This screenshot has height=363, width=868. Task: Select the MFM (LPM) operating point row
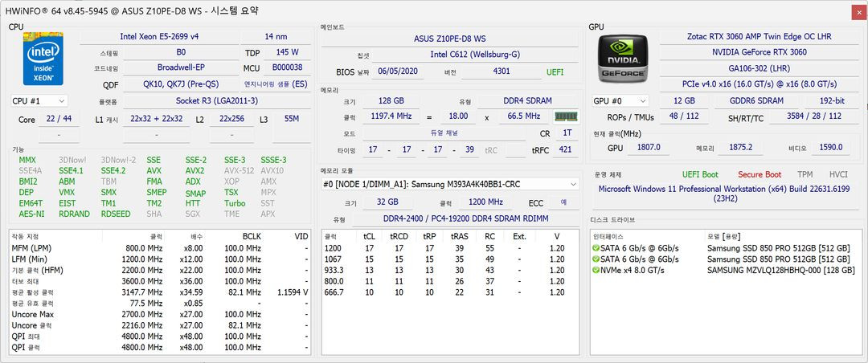159,248
